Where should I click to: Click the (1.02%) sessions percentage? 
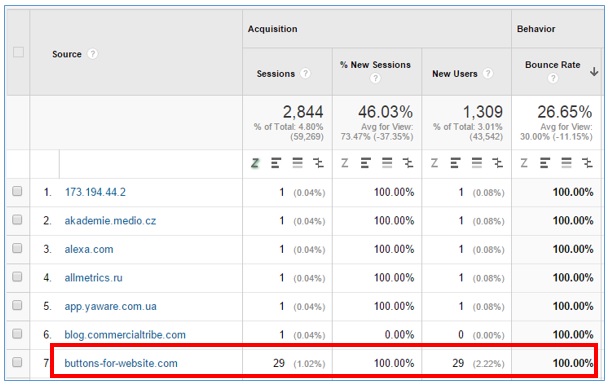[309, 364]
